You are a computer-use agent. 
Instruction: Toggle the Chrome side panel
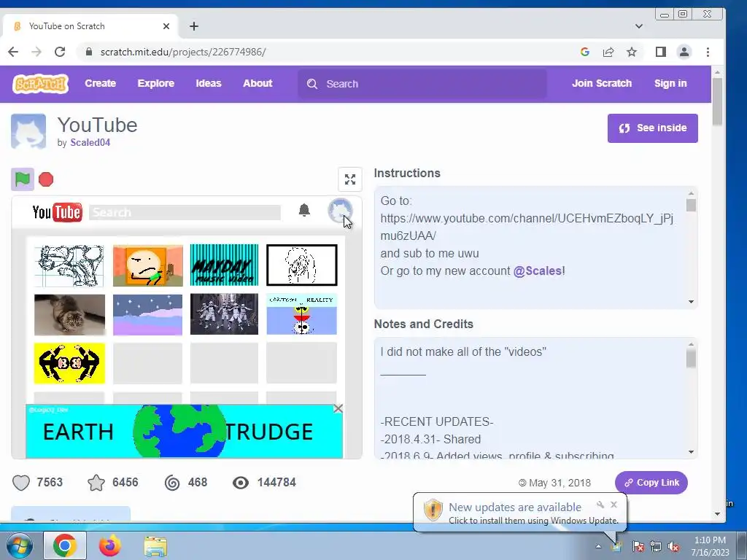click(x=661, y=52)
